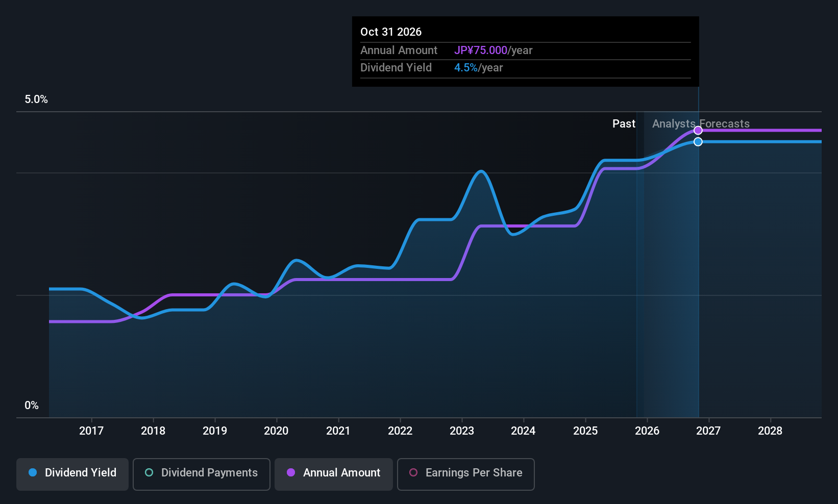Select the blue marker below the purple one
The height and width of the screenshot is (504, 838).
click(x=698, y=141)
